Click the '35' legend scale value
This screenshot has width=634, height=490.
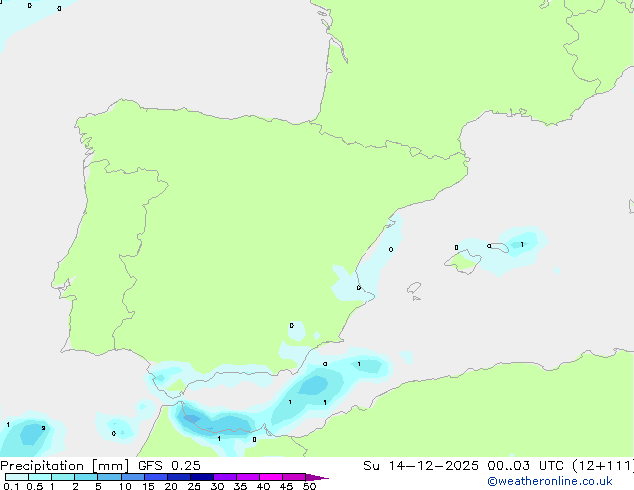pos(240,486)
